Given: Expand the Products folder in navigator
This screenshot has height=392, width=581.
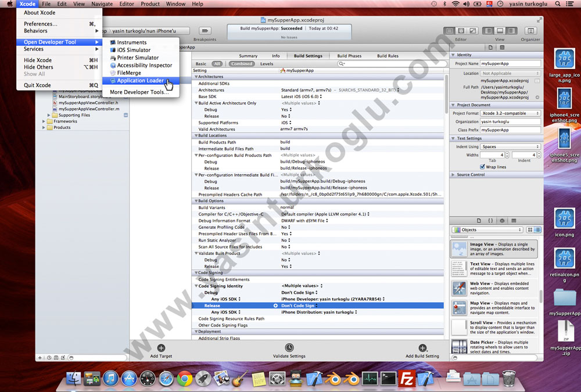Looking at the screenshot, I should [x=44, y=127].
